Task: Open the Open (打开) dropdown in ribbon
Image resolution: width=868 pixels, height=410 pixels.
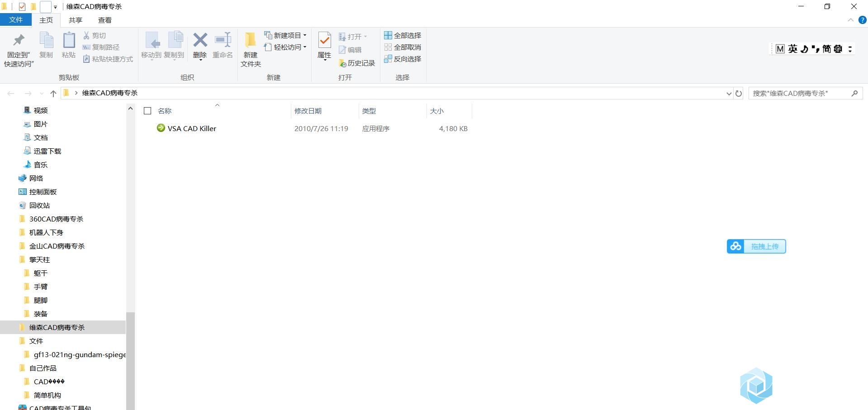Action: click(353, 37)
